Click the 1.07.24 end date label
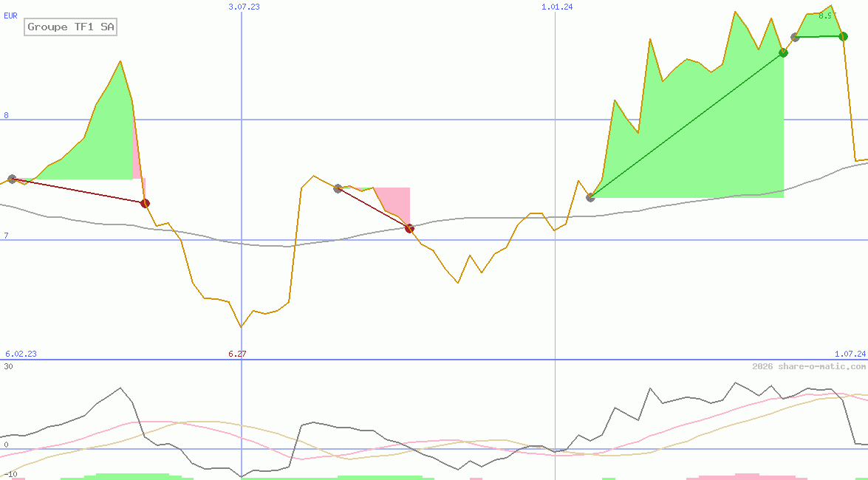The image size is (868, 480). point(850,354)
